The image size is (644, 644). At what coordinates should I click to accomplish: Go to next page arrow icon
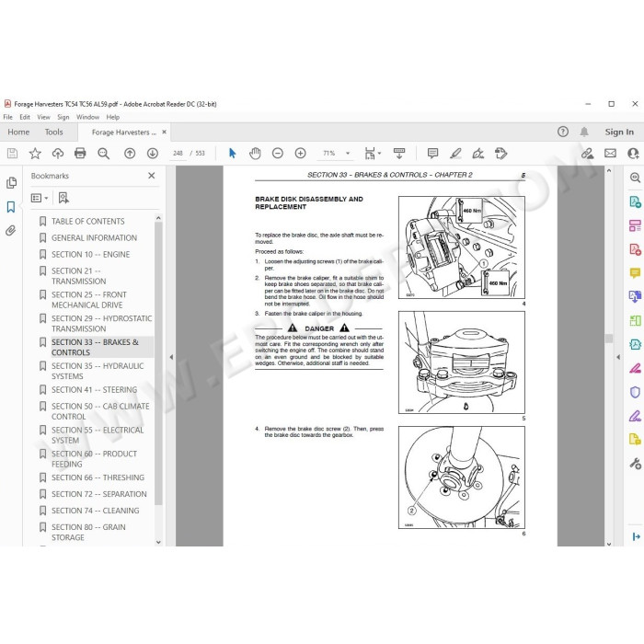[153, 154]
